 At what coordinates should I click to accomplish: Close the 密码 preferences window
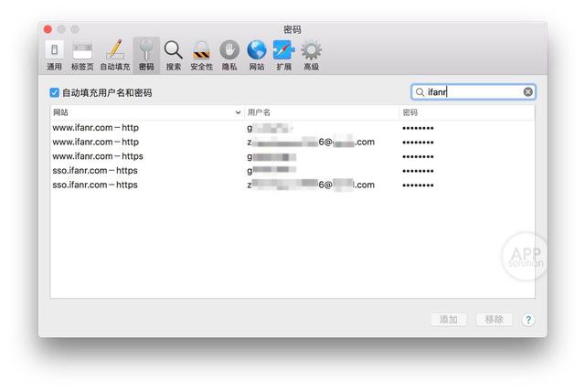(48, 29)
